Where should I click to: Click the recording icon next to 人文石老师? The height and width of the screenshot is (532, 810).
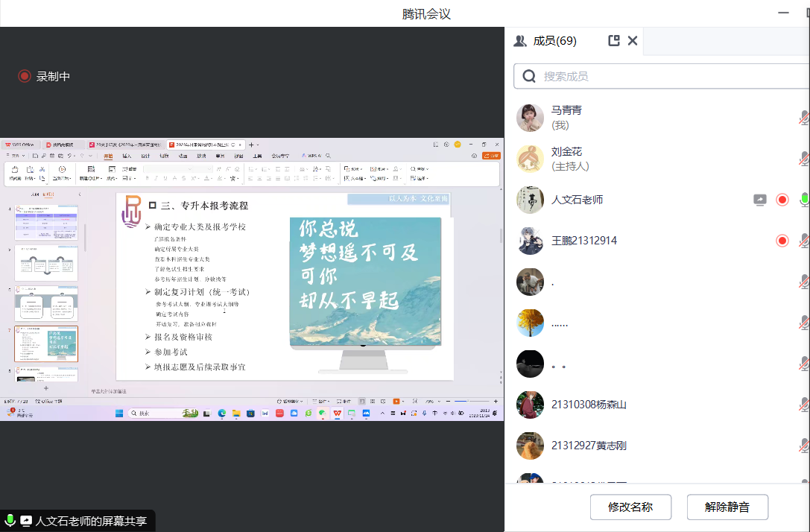coord(782,200)
